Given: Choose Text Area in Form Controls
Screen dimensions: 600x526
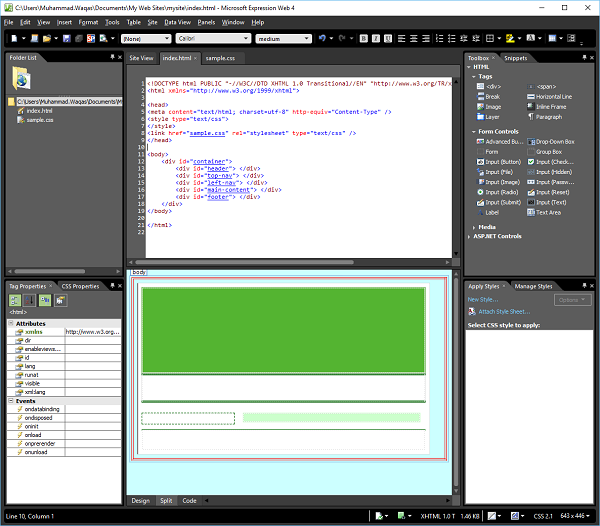Looking at the screenshot, I should click(548, 212).
